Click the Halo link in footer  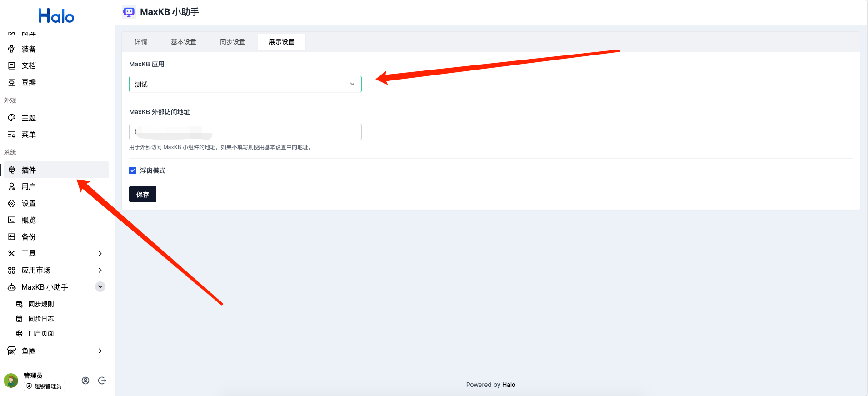point(509,385)
